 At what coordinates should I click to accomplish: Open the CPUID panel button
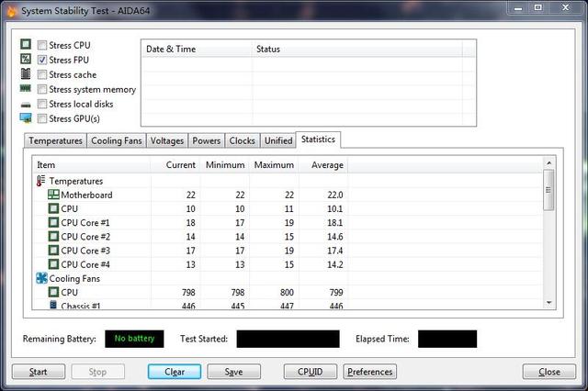(311, 372)
